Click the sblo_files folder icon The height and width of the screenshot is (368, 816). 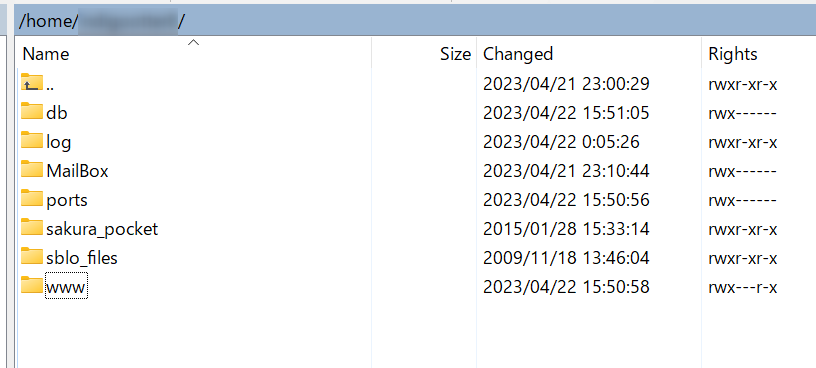(32, 257)
